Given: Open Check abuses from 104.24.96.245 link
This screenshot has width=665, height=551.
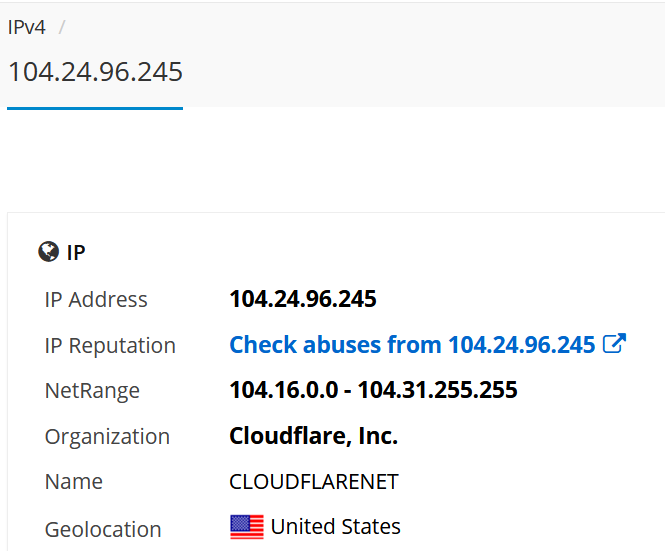Looking at the screenshot, I should tap(412, 344).
